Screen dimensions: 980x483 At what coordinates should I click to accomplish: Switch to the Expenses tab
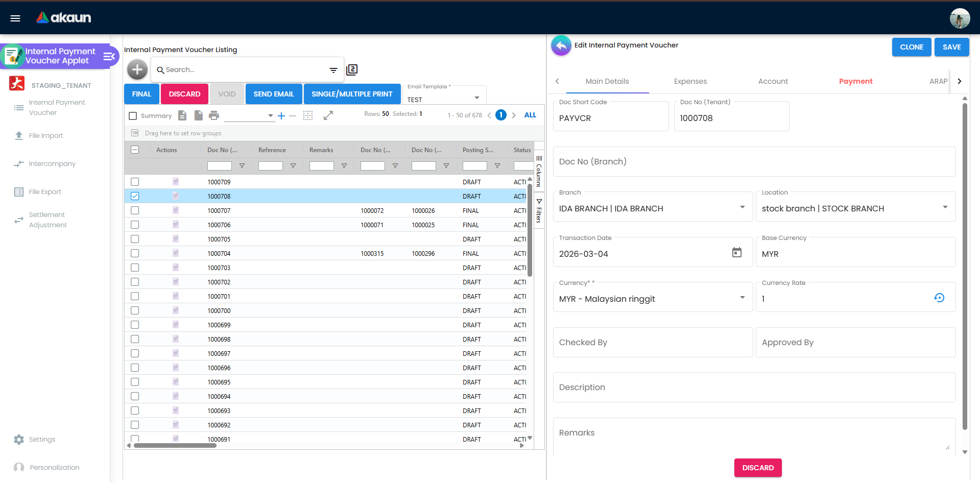coord(690,81)
